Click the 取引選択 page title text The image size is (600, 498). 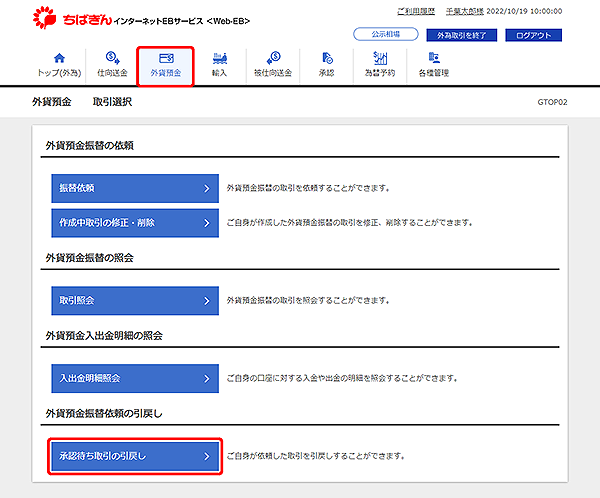[x=112, y=102]
